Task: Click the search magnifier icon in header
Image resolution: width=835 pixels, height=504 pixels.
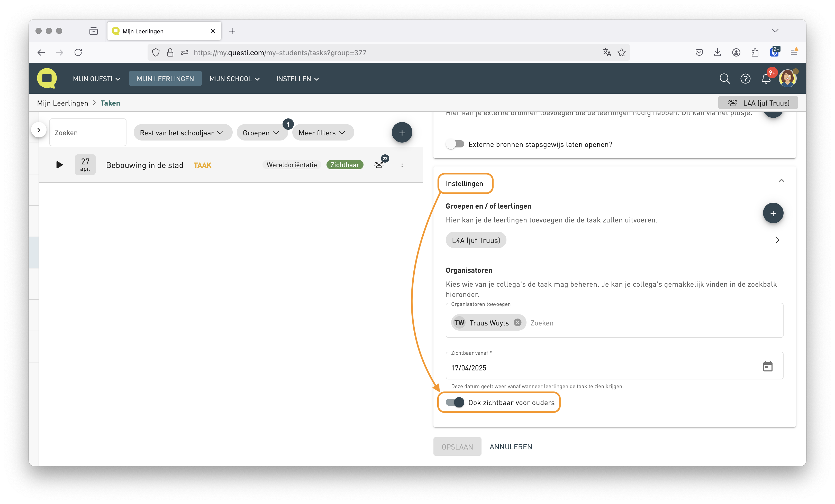Action: click(724, 79)
